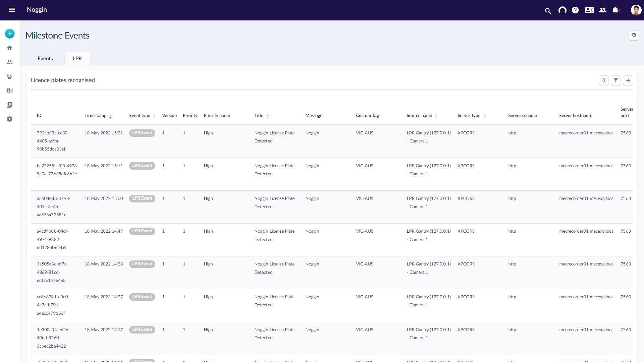
Task: Open the sidebar map marker board icon
Action: [x=10, y=76]
